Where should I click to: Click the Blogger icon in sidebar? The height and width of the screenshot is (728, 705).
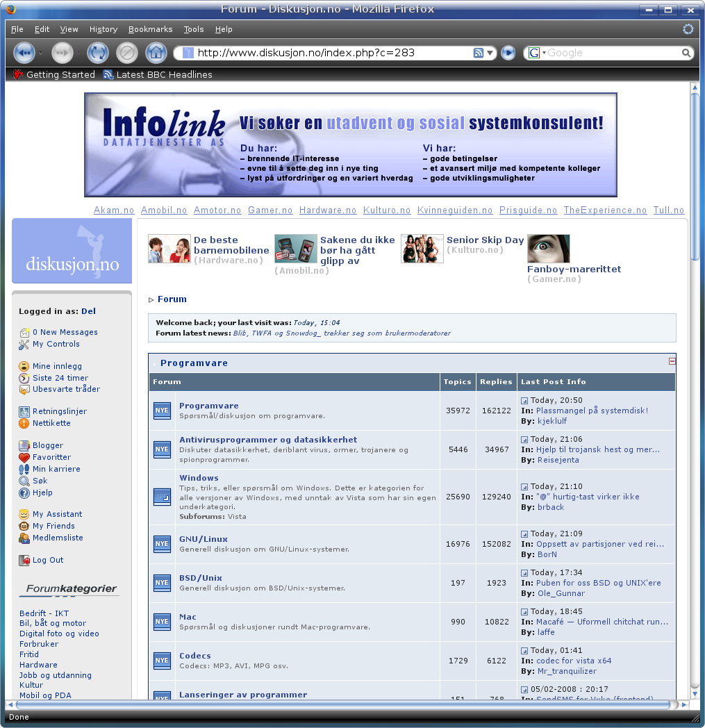[x=24, y=446]
